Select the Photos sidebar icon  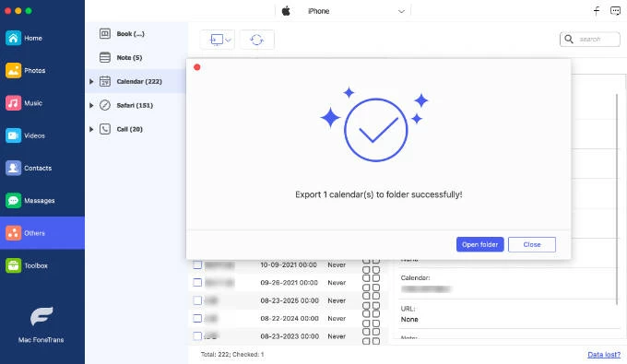pos(13,70)
